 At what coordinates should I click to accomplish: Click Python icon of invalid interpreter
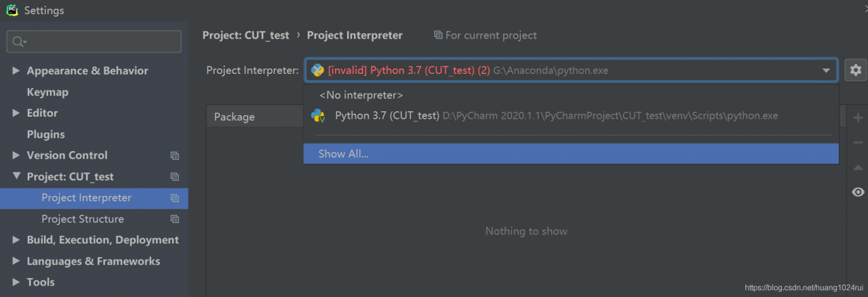tap(317, 70)
